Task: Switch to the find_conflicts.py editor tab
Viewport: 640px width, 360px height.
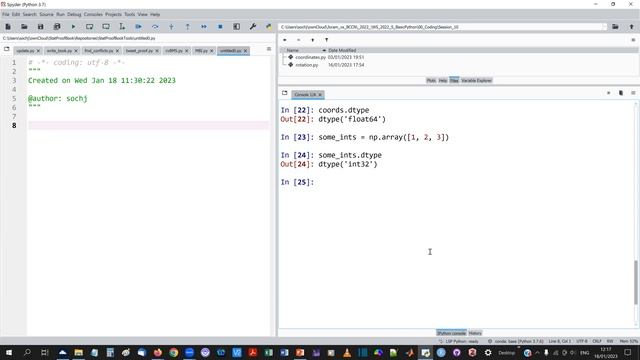Action: pyautogui.click(x=99, y=51)
